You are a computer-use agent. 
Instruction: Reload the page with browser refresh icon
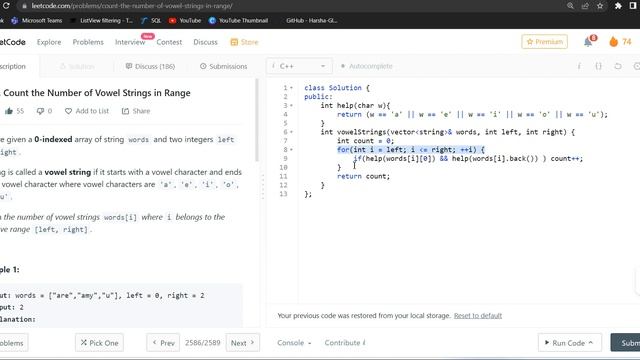tap(6, 6)
